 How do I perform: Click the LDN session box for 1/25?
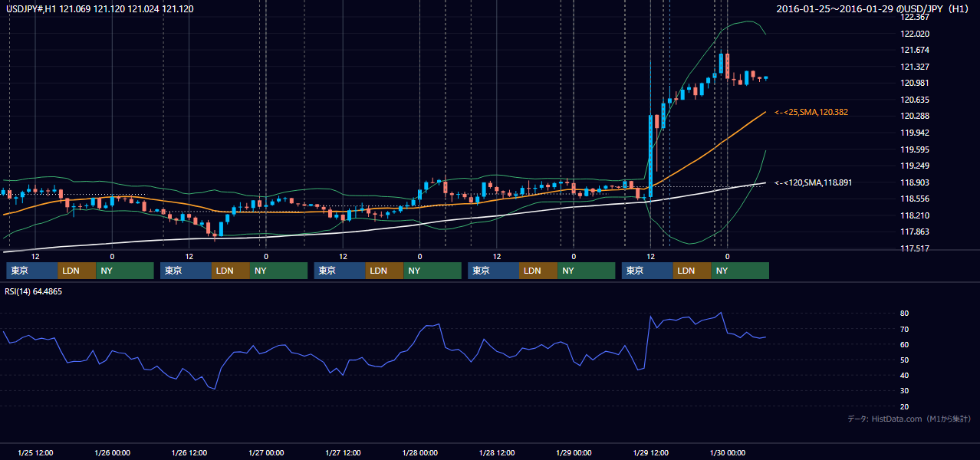(77, 271)
